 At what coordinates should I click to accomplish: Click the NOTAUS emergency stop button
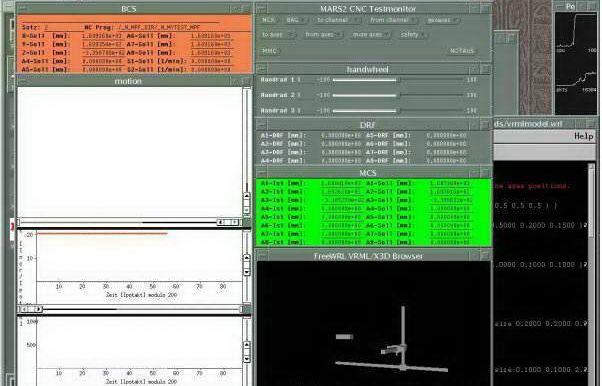462,51
